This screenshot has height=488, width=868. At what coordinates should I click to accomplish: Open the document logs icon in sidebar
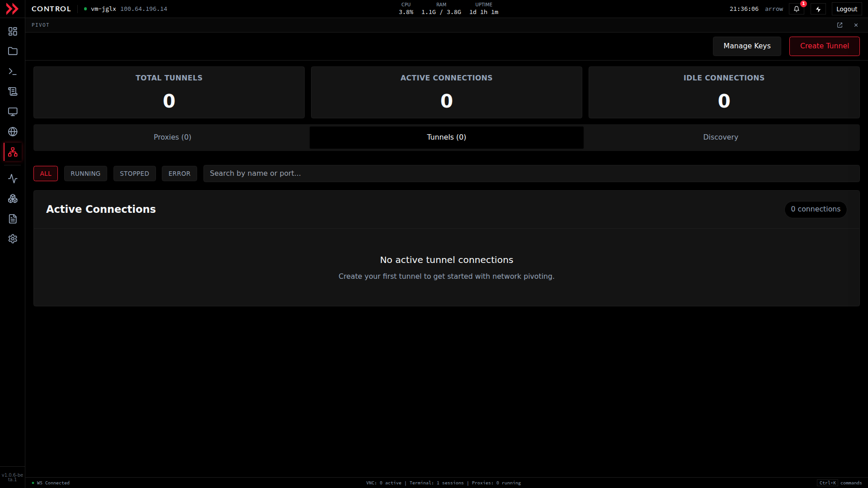tap(13, 219)
